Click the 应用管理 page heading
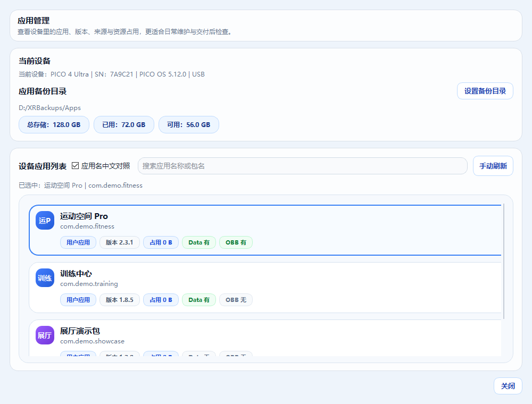This screenshot has width=532, height=404. point(34,21)
